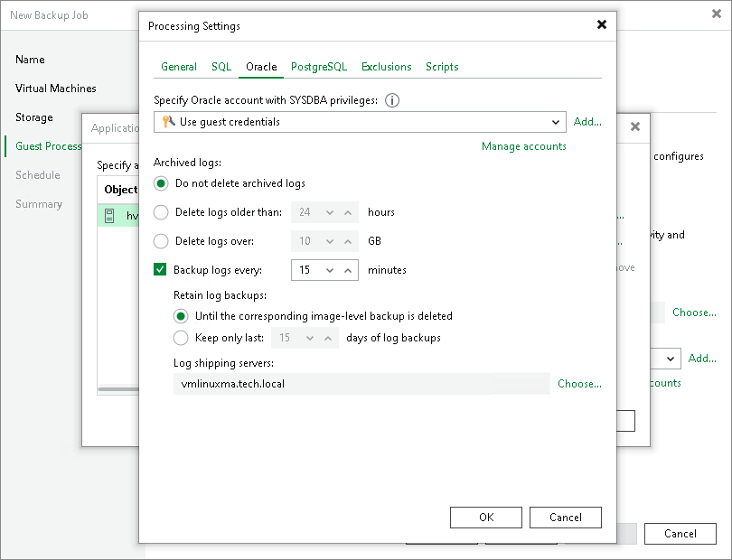Go to Schedule wizard step
The height and width of the screenshot is (560, 732).
coord(38,175)
